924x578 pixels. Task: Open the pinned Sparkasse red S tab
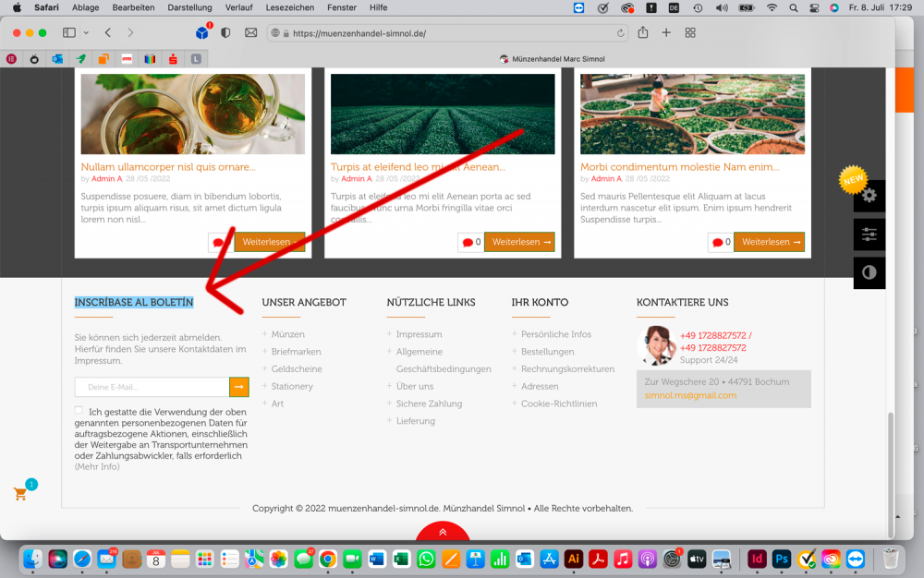[x=174, y=59]
